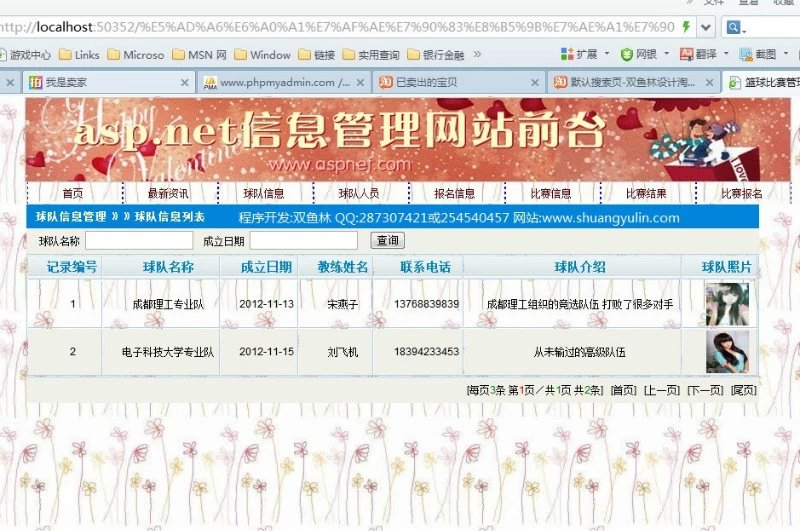Open the 最新资讯 nav item
Viewport: 800px width, 531px height.
click(x=168, y=193)
